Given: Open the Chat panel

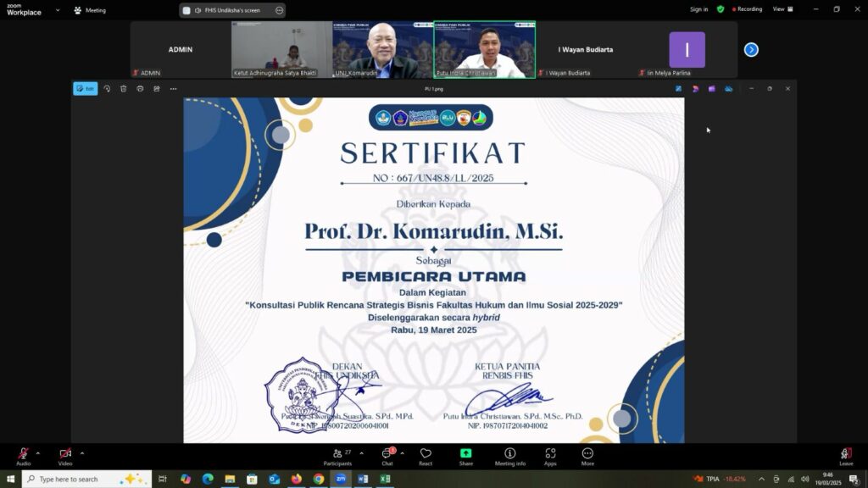Looking at the screenshot, I should 387,456.
